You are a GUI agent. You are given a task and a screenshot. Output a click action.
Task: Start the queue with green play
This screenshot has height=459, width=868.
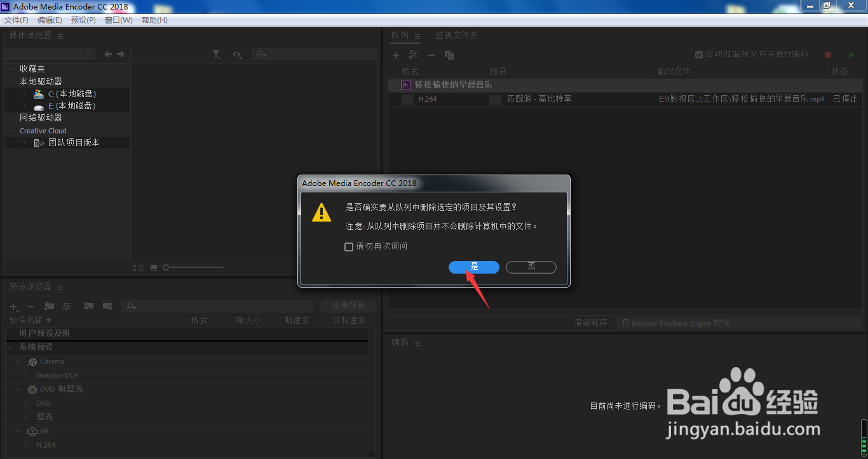[x=852, y=55]
